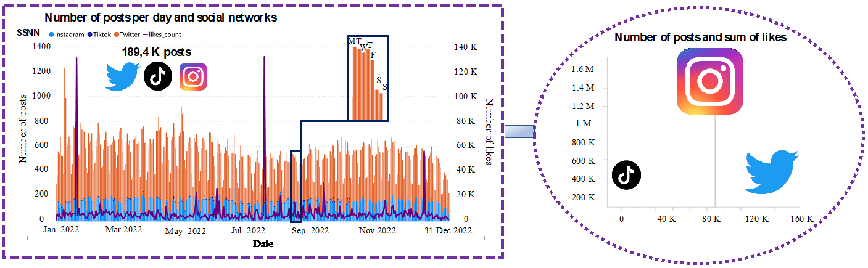
Task: Click the 'Nov 2022' date axis label
Action: tap(377, 230)
